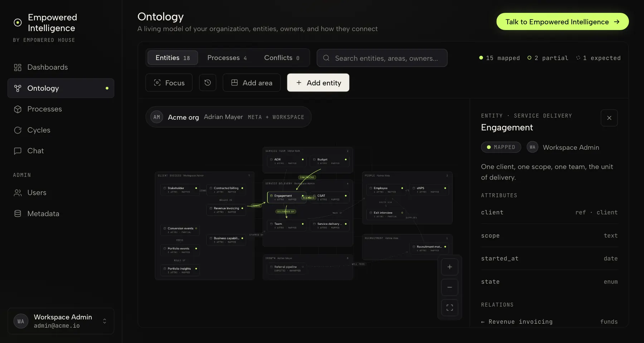Select the Exit interview entity node
644x343 pixels.
click(386, 214)
